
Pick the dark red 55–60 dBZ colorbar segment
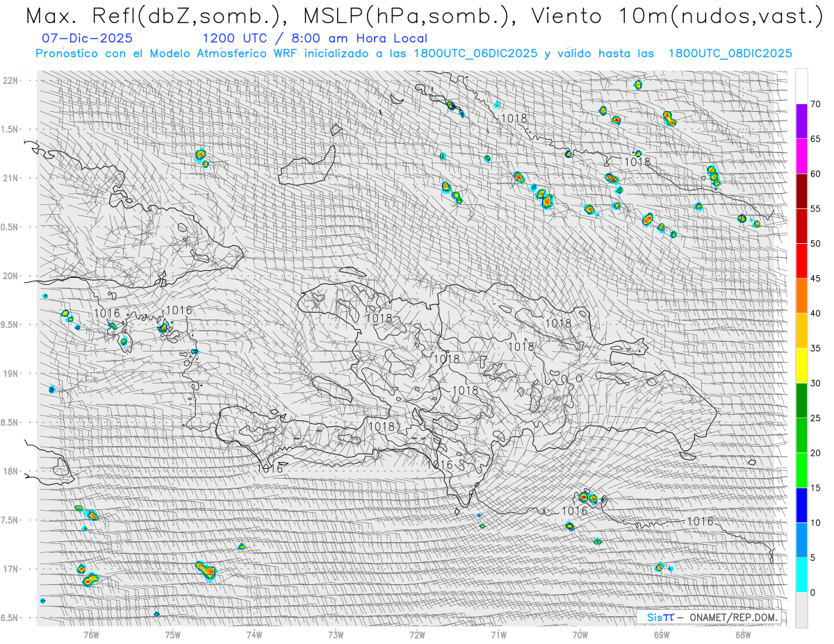[801, 191]
